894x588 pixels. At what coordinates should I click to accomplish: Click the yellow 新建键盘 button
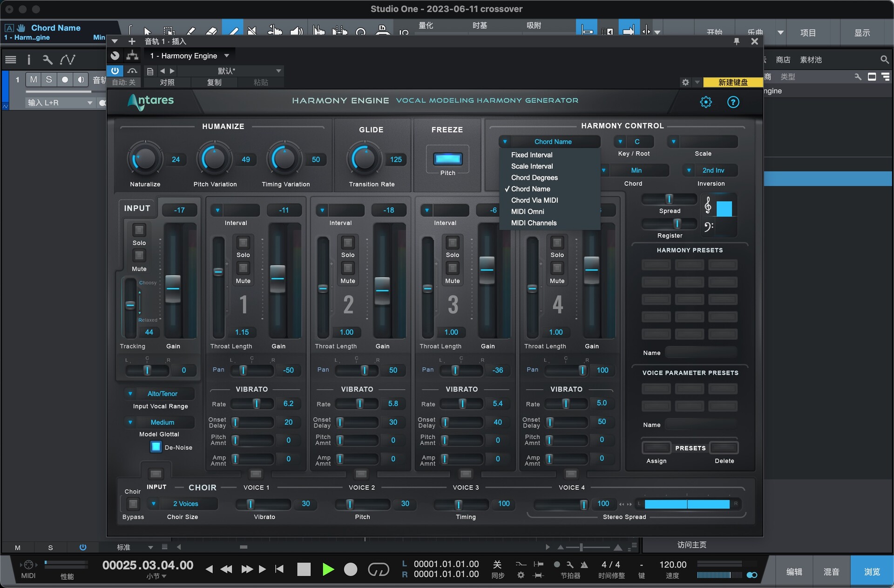(x=733, y=82)
